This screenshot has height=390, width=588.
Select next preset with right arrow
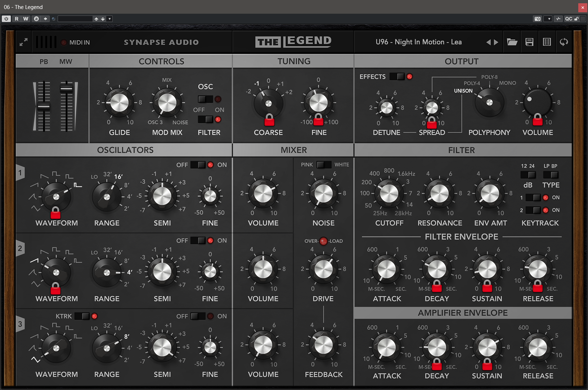pyautogui.click(x=496, y=42)
